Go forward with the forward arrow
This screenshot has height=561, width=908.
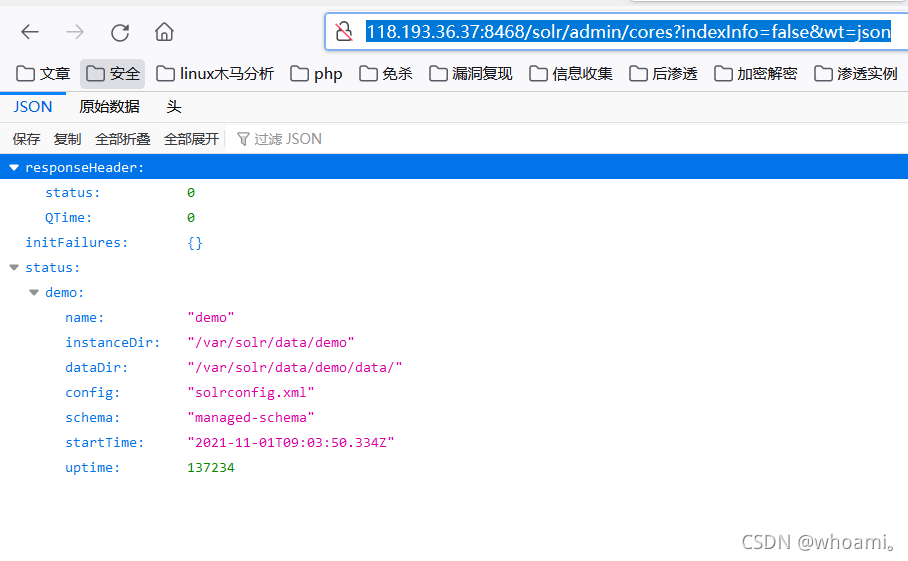pos(75,32)
